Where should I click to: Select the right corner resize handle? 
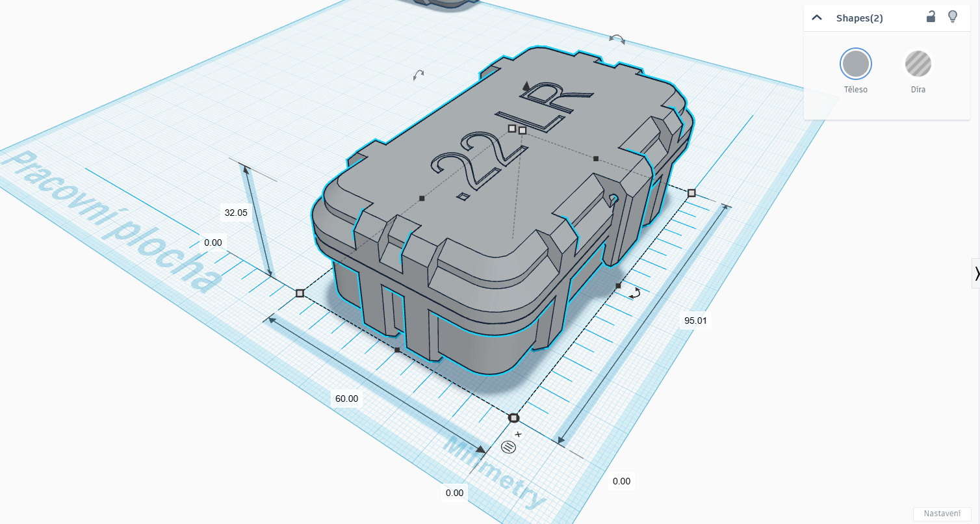691,193
